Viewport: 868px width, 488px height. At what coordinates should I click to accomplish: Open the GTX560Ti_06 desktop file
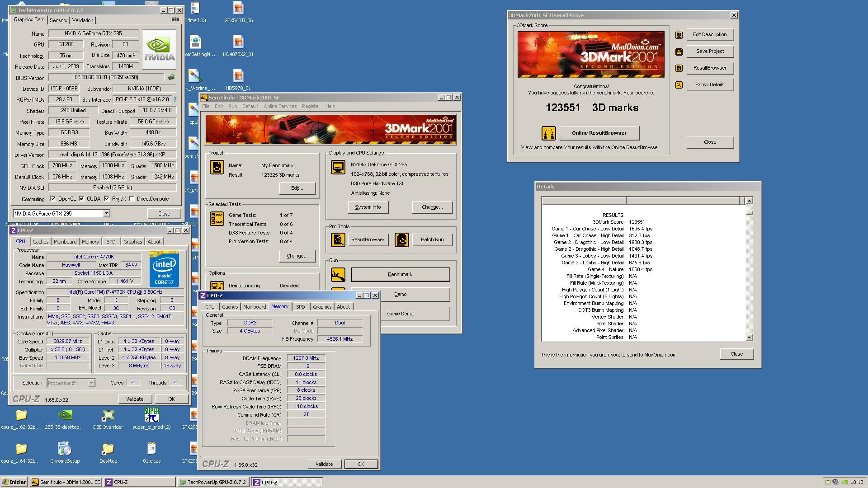(238, 12)
